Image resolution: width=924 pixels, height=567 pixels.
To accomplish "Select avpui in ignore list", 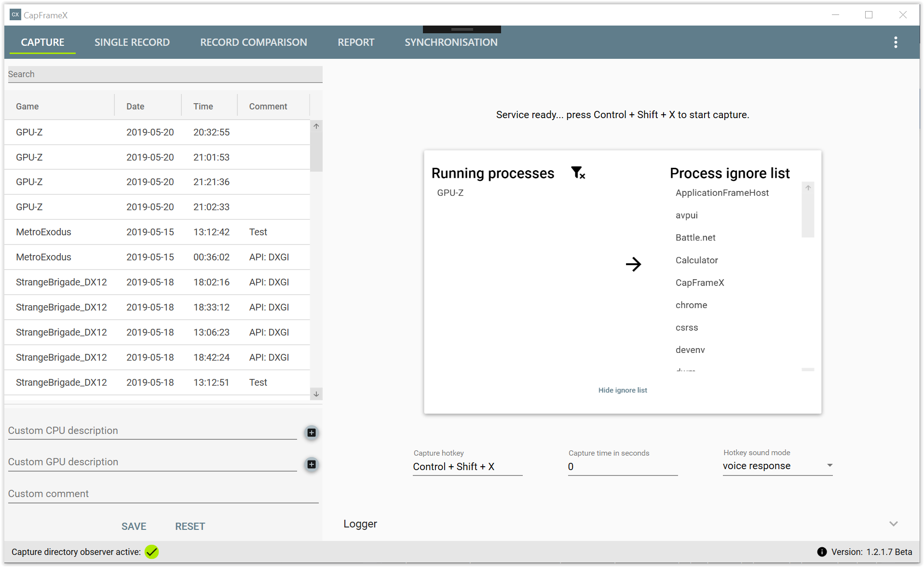I will 686,216.
